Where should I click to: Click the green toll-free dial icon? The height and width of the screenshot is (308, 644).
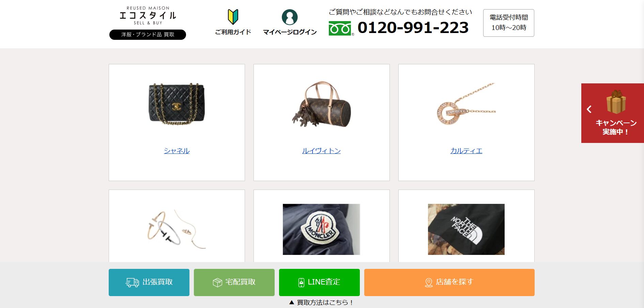pyautogui.click(x=340, y=28)
